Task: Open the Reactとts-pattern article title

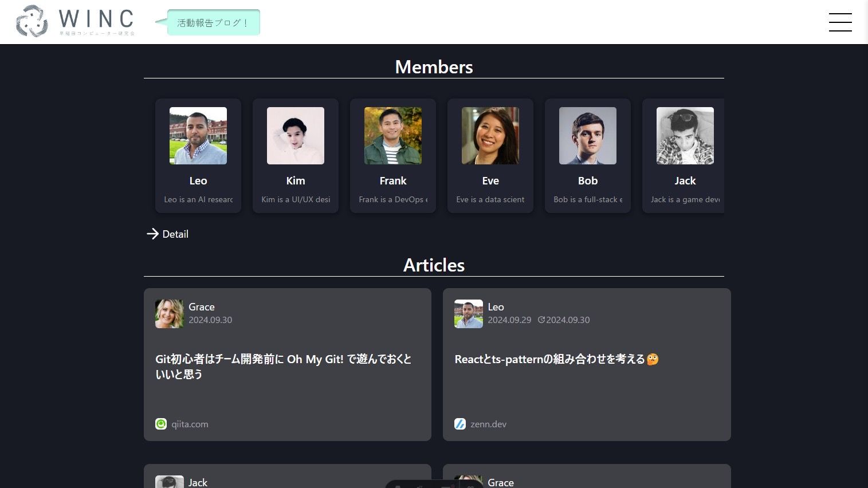Action: coord(550,359)
